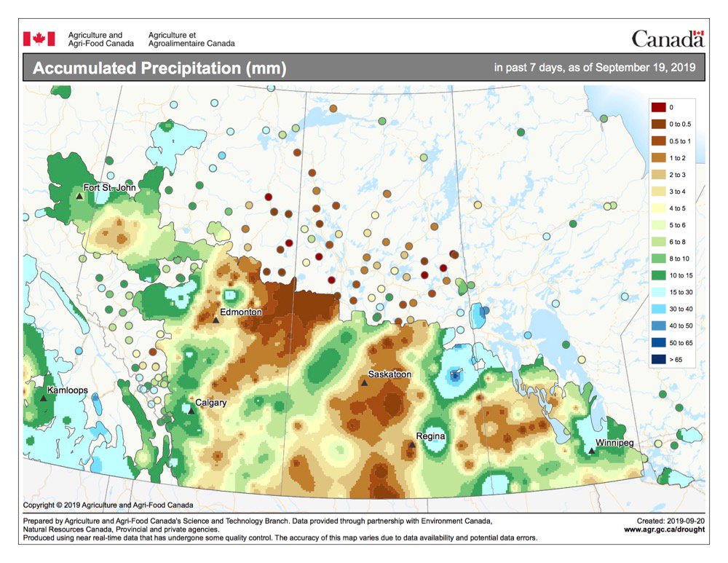Click the small Canada wordmark flag top right
The width and height of the screenshot is (728, 563).
point(700,34)
